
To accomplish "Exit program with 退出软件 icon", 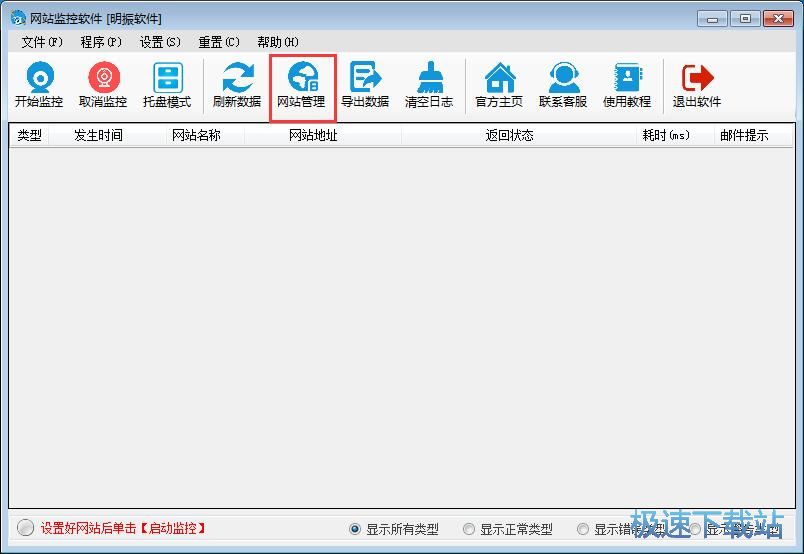I will [697, 85].
